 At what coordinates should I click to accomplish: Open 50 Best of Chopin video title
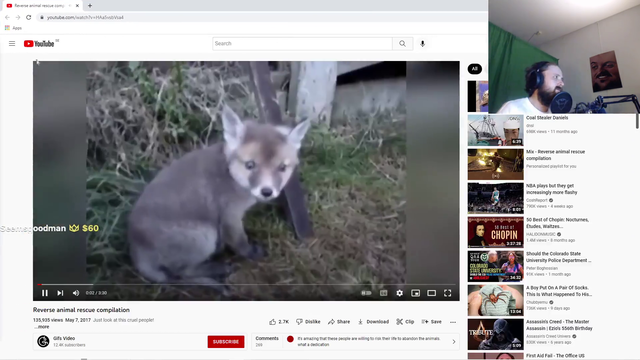[x=557, y=223]
